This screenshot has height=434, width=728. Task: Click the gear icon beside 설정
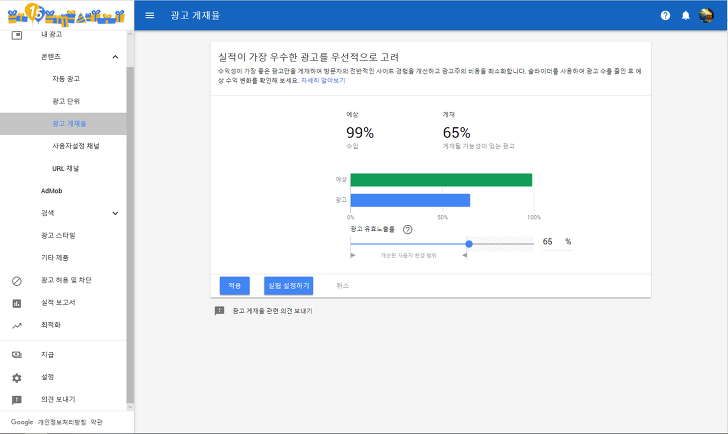[17, 377]
